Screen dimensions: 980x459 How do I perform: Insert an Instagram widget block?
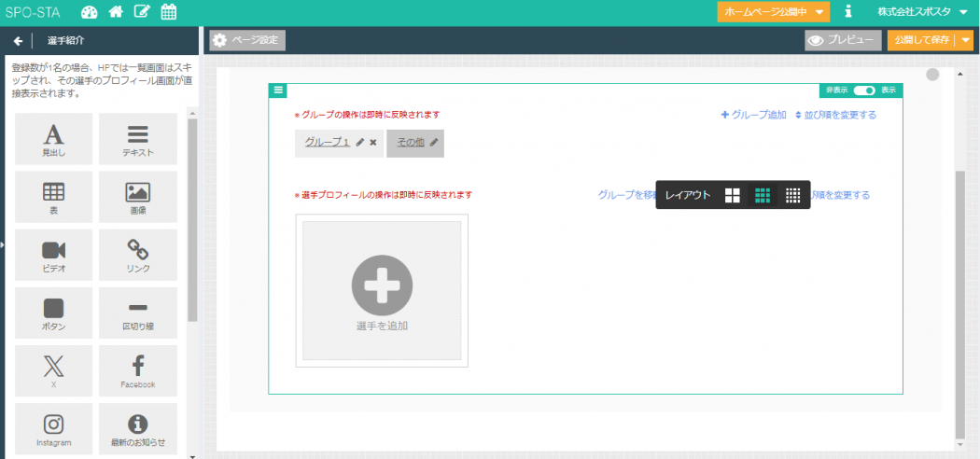click(54, 429)
